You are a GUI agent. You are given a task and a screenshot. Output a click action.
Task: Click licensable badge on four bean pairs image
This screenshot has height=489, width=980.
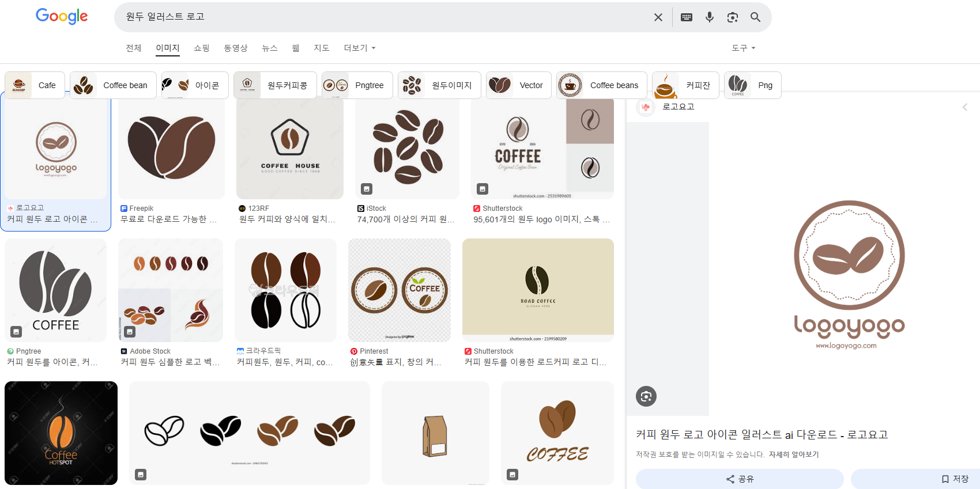[x=141, y=475]
